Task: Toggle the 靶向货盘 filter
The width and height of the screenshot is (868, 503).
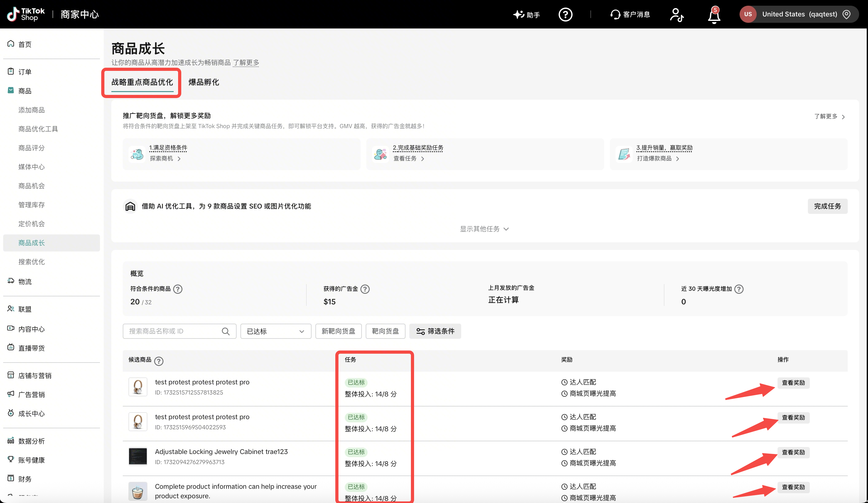Action: (x=385, y=331)
